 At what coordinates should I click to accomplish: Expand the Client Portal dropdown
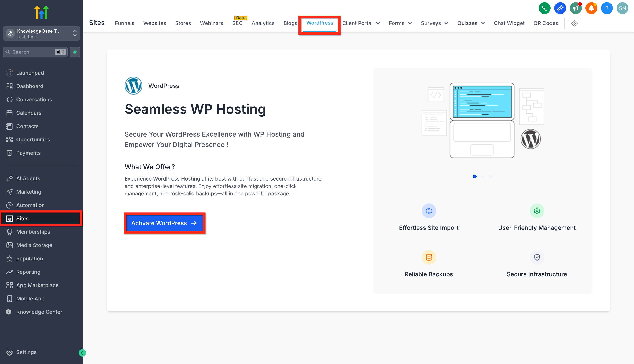coord(361,23)
